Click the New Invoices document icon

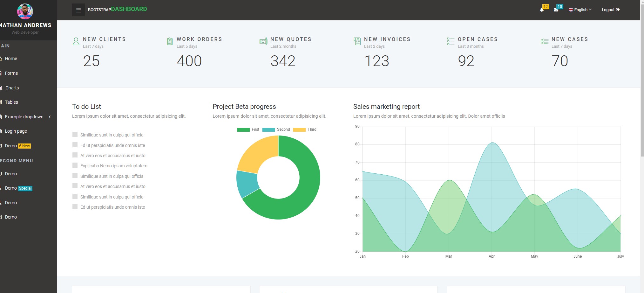coord(357,41)
